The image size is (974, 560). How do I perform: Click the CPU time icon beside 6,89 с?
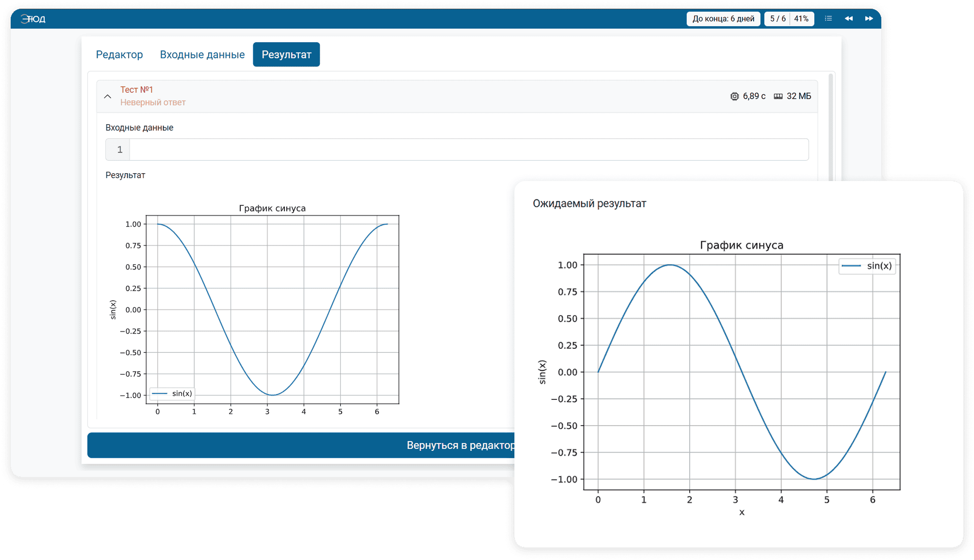coord(734,96)
